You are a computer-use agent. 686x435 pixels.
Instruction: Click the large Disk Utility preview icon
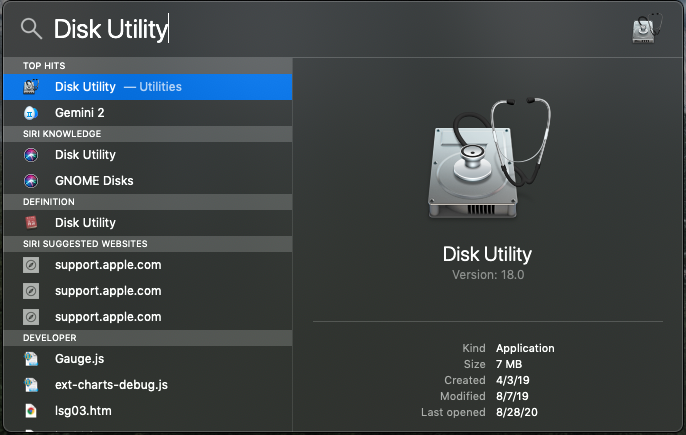point(488,158)
